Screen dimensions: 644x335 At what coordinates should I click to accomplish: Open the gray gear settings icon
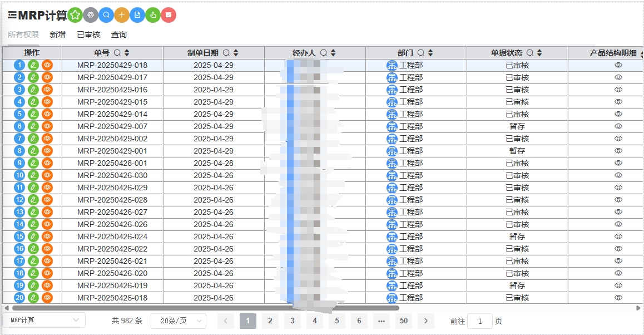pos(91,15)
